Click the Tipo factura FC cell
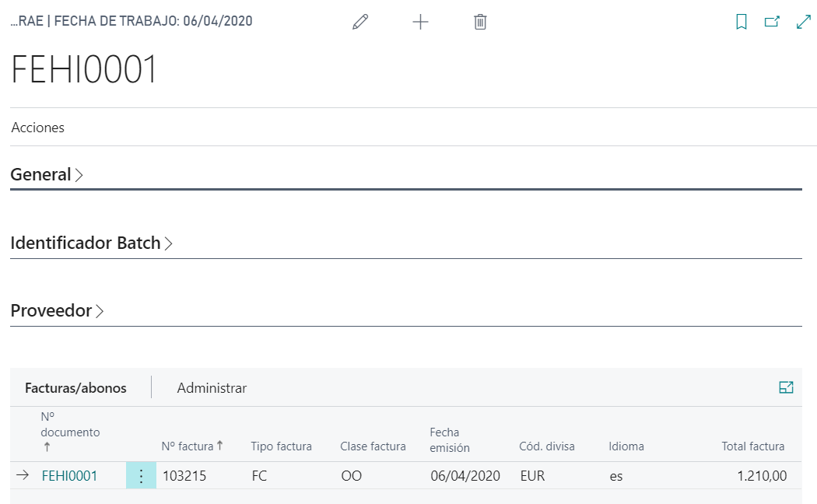Viewport: 817px width, 504px height. pos(259,475)
